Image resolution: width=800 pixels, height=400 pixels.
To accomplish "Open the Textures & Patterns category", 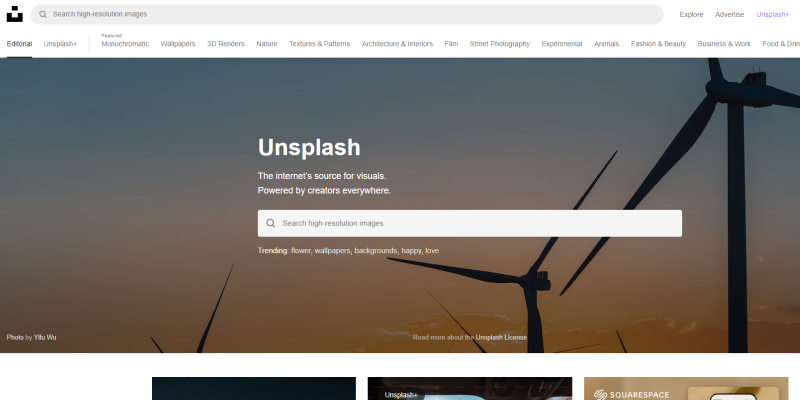I will 319,44.
